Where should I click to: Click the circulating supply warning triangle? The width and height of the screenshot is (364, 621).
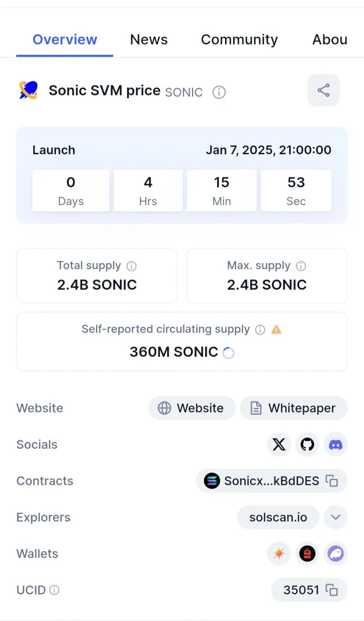tap(276, 330)
